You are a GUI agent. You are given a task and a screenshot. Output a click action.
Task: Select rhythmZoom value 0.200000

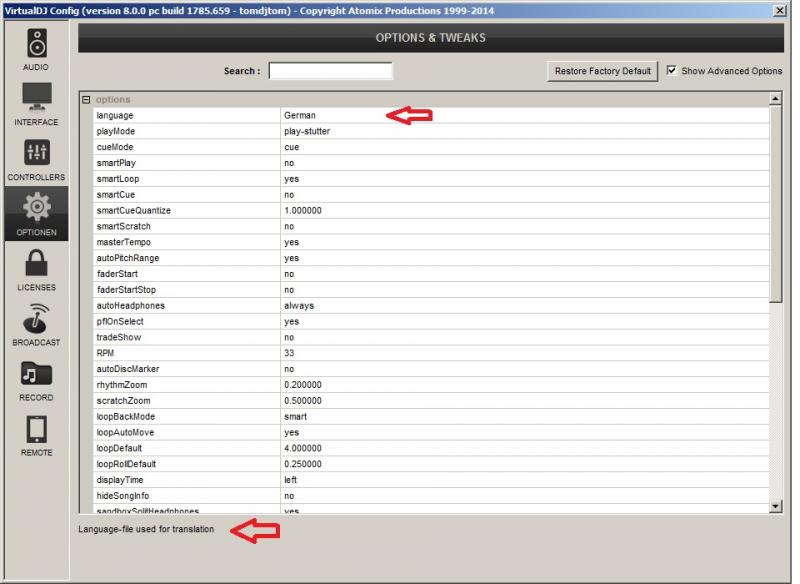(303, 385)
